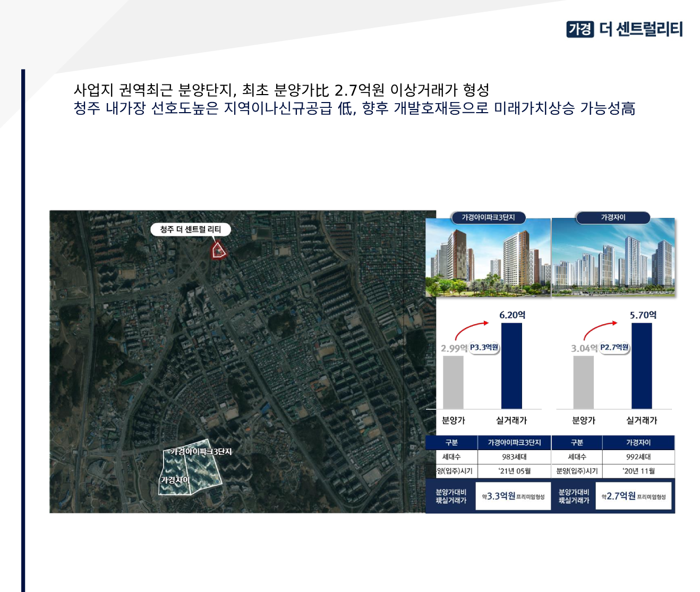The width and height of the screenshot is (700, 592).
Task: Click the 5.70억 bar value
Action: (x=643, y=315)
